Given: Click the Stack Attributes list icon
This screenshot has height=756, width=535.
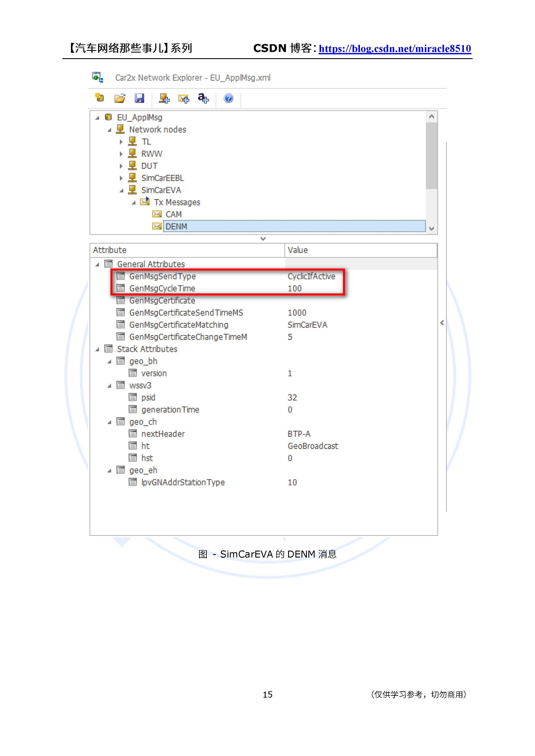Looking at the screenshot, I should 108,349.
